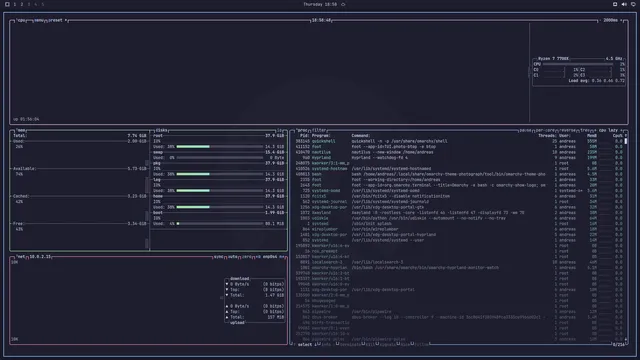The height and width of the screenshot is (360, 640).
Task: Select previous sort column with left arrow
Action: [595, 130]
